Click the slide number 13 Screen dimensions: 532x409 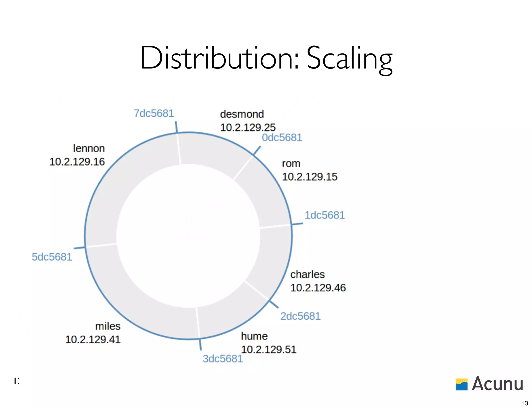pyautogui.click(x=525, y=403)
